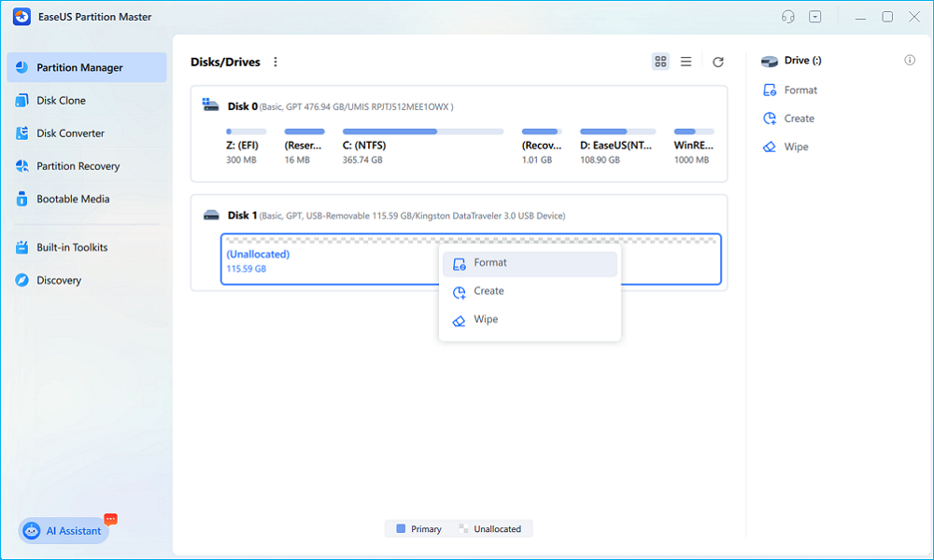Open Disk Converter from the sidebar
The width and height of the screenshot is (934, 560).
click(x=70, y=133)
